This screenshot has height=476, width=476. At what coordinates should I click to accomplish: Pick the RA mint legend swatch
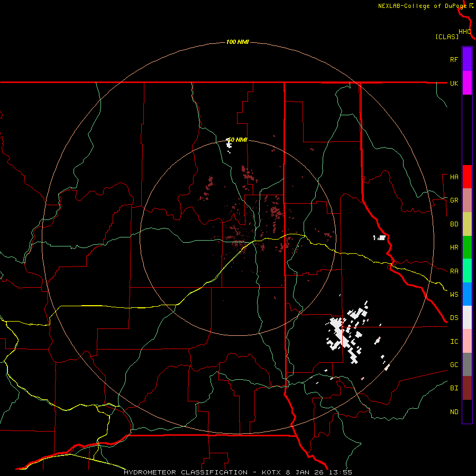point(467,271)
